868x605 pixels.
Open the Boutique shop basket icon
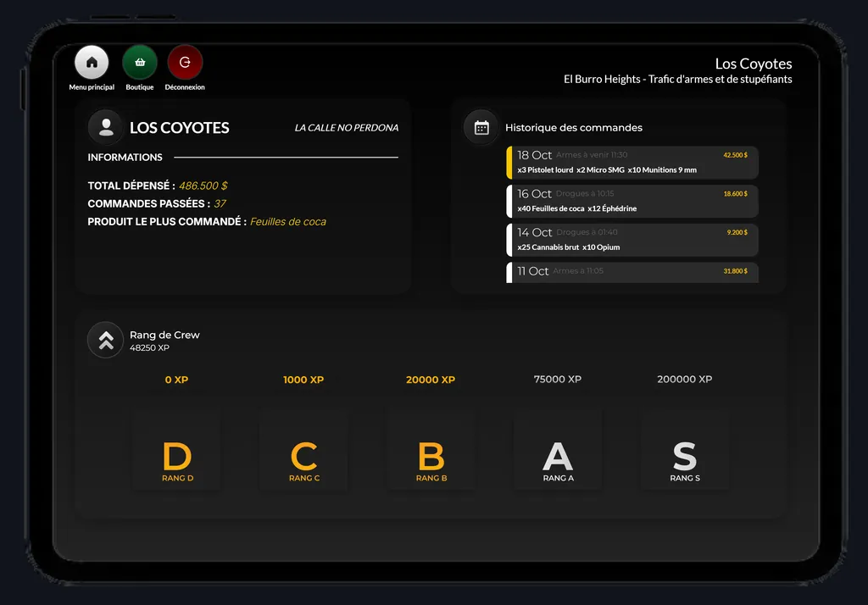pyautogui.click(x=140, y=63)
